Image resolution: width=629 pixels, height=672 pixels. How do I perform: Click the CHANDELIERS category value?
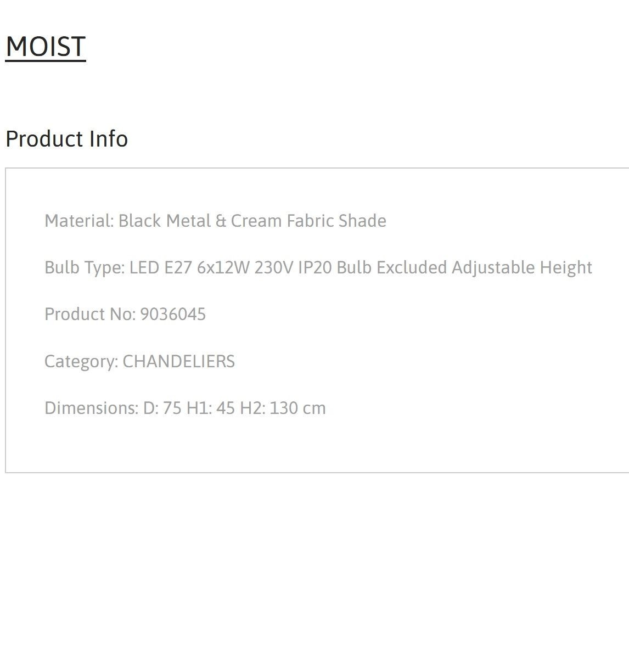(178, 361)
